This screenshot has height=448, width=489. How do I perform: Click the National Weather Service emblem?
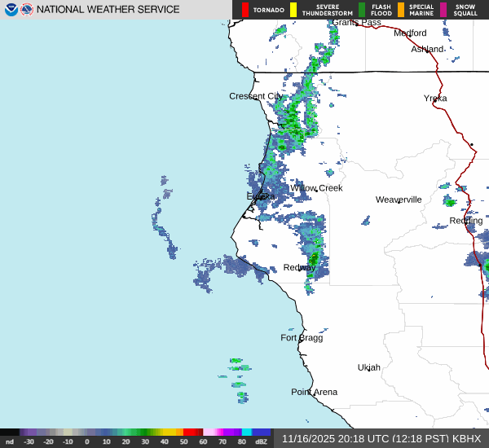[27, 10]
